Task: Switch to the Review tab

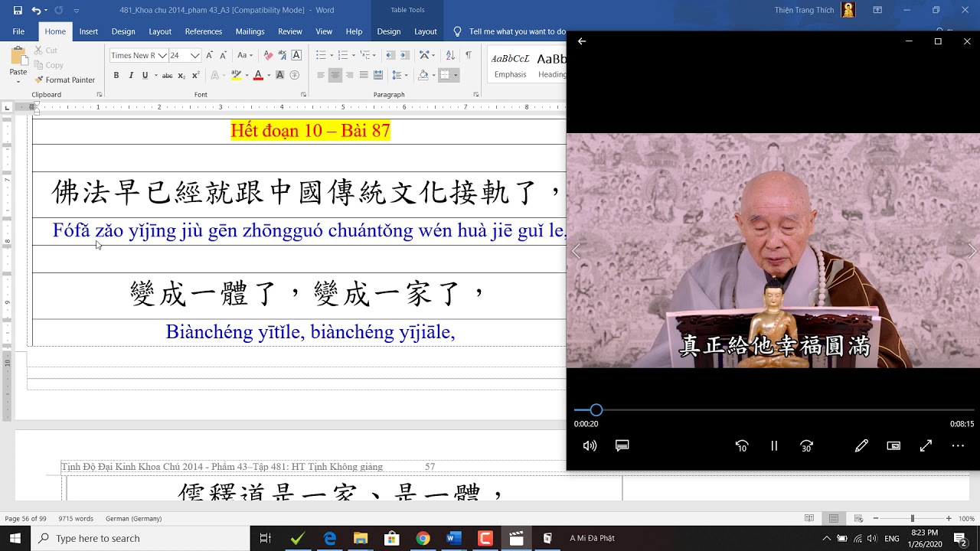Action: 290,31
